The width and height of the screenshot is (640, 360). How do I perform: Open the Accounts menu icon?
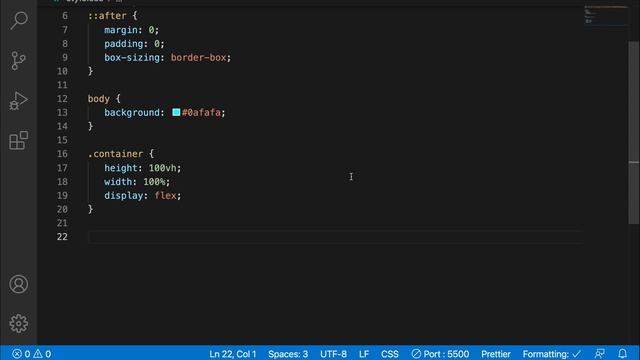18,284
